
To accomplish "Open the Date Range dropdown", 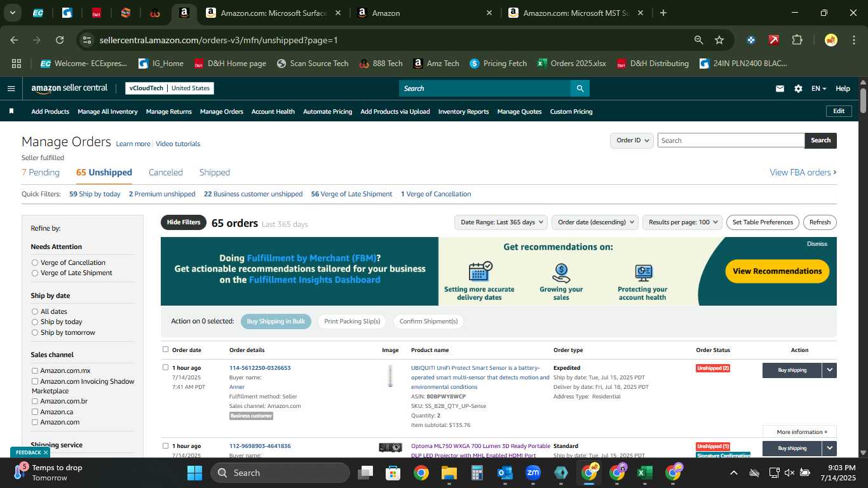I will pos(501,222).
